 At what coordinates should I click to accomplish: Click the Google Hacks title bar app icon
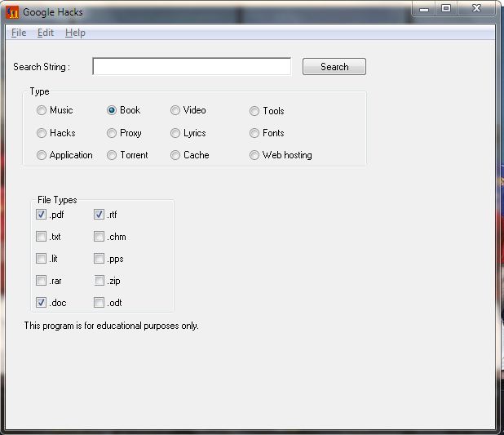coord(12,12)
